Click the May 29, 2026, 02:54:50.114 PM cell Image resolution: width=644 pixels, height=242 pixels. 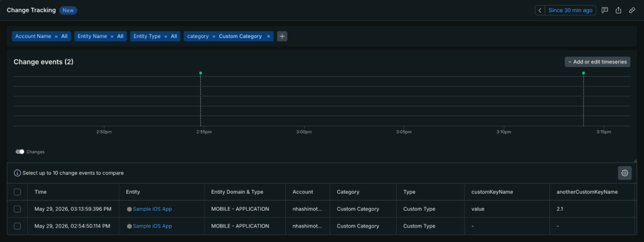pyautogui.click(x=72, y=226)
